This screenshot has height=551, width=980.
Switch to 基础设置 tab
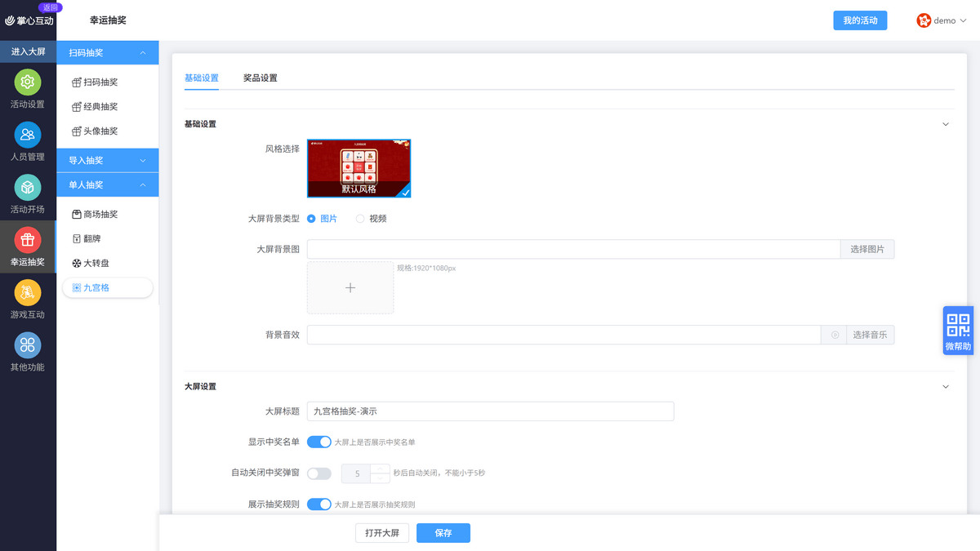(202, 78)
